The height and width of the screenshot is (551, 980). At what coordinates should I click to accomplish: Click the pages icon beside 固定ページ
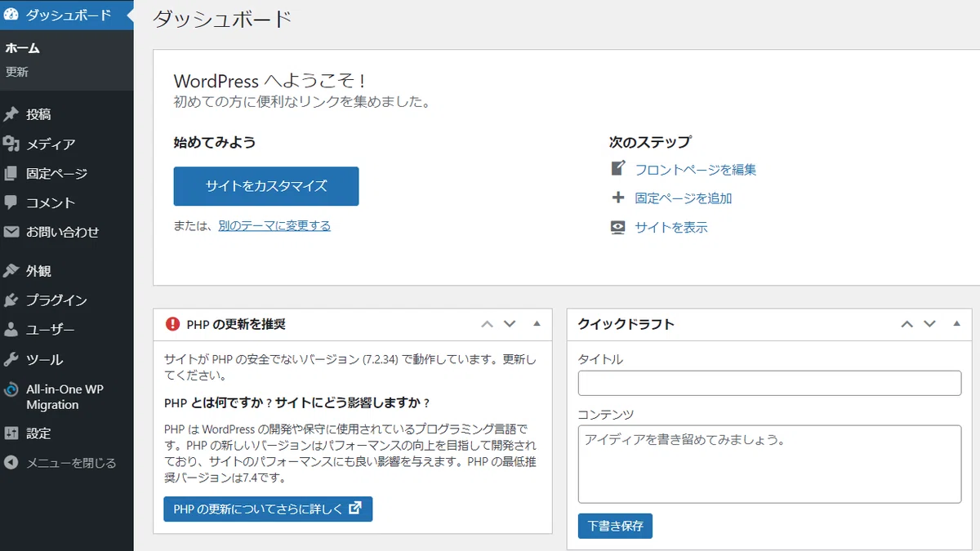pyautogui.click(x=11, y=173)
